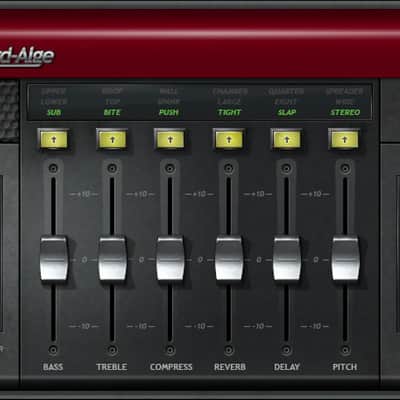Click the DELAY label

coord(287,367)
